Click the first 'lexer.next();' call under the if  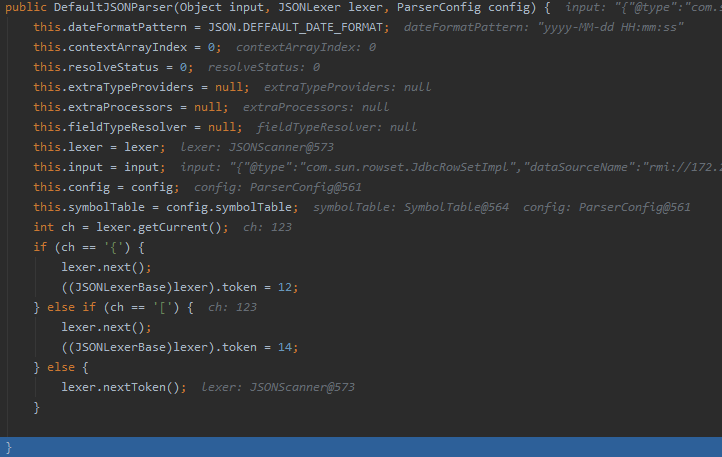(106, 267)
